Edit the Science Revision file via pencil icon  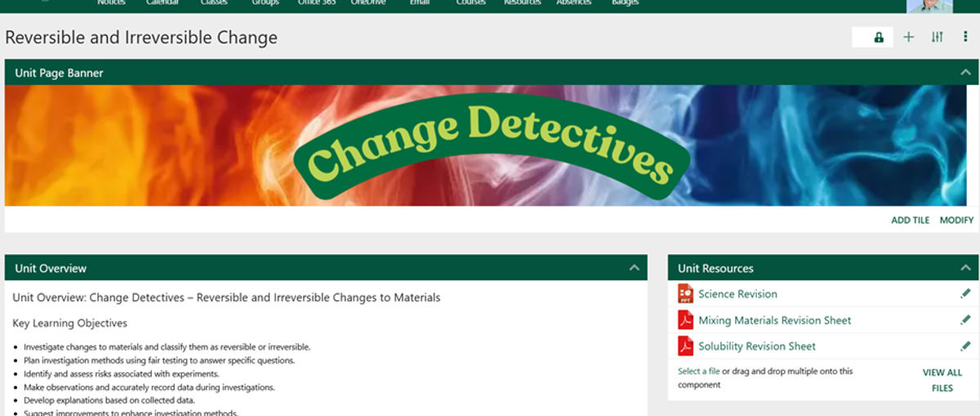[965, 293]
